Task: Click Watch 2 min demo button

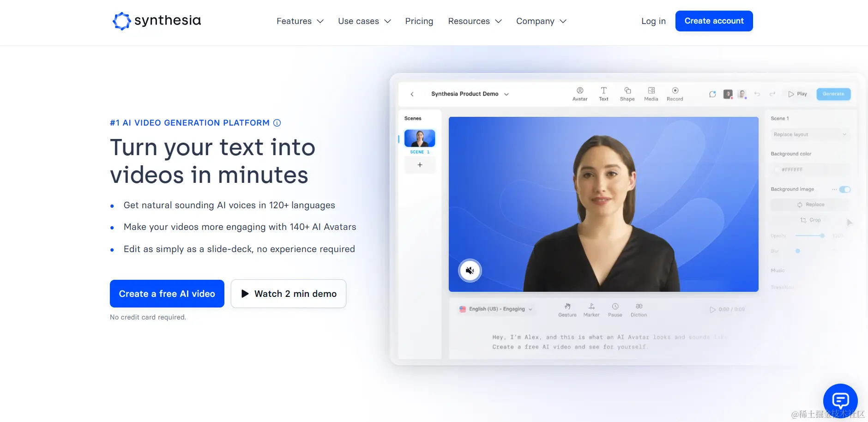Action: [x=289, y=294]
